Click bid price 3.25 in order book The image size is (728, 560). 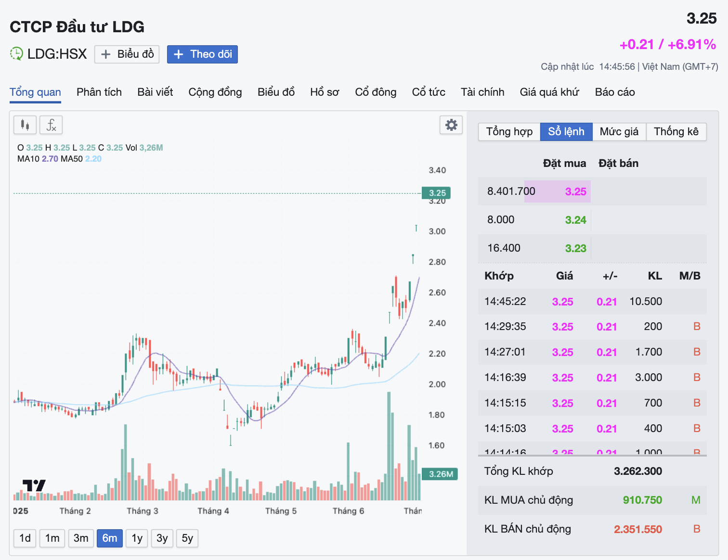point(575,191)
